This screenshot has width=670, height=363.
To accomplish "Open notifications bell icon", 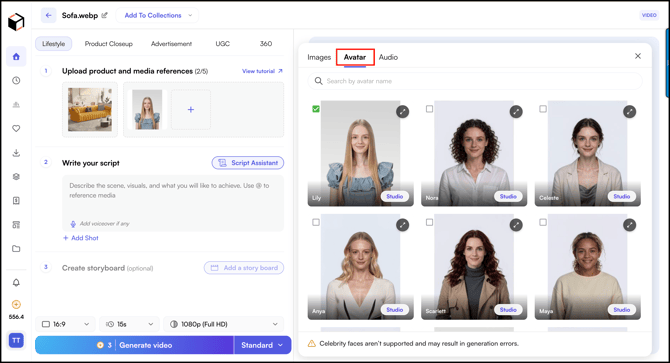I will pyautogui.click(x=16, y=282).
